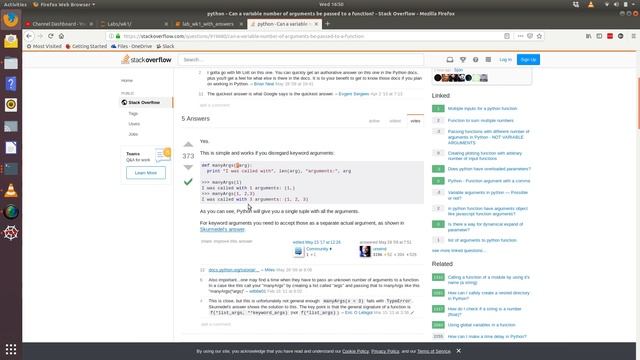640x360 pixels.
Task: Open linked 'Multiple inputs for a python function'
Action: [x=482, y=109]
